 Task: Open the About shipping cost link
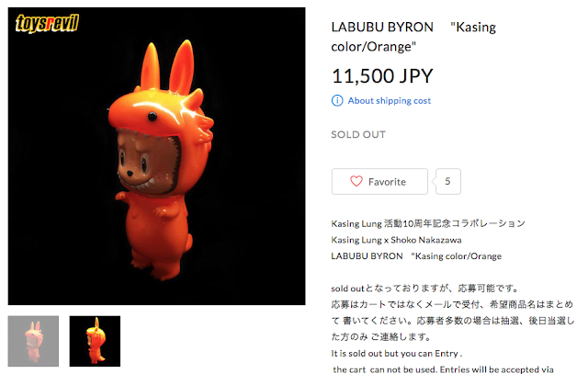(390, 100)
